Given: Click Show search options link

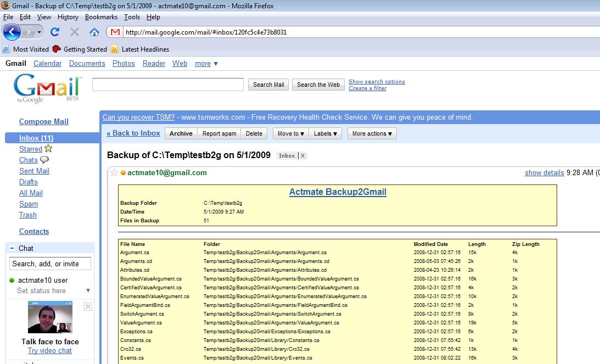Looking at the screenshot, I should tap(377, 81).
